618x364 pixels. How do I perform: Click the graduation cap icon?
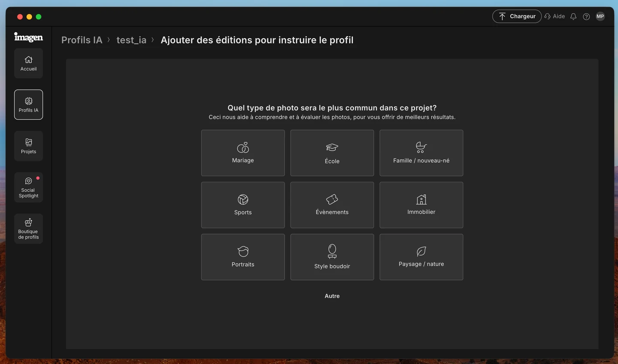332,147
